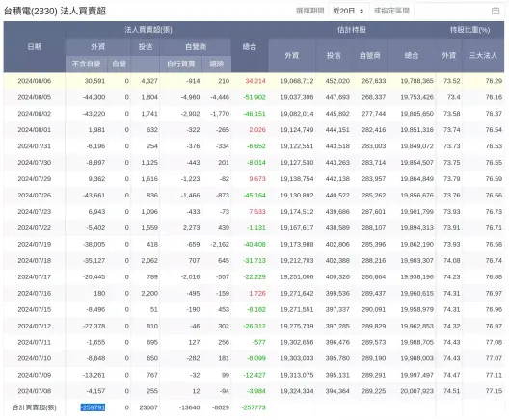Click the red total 1,726 value

click(x=257, y=294)
